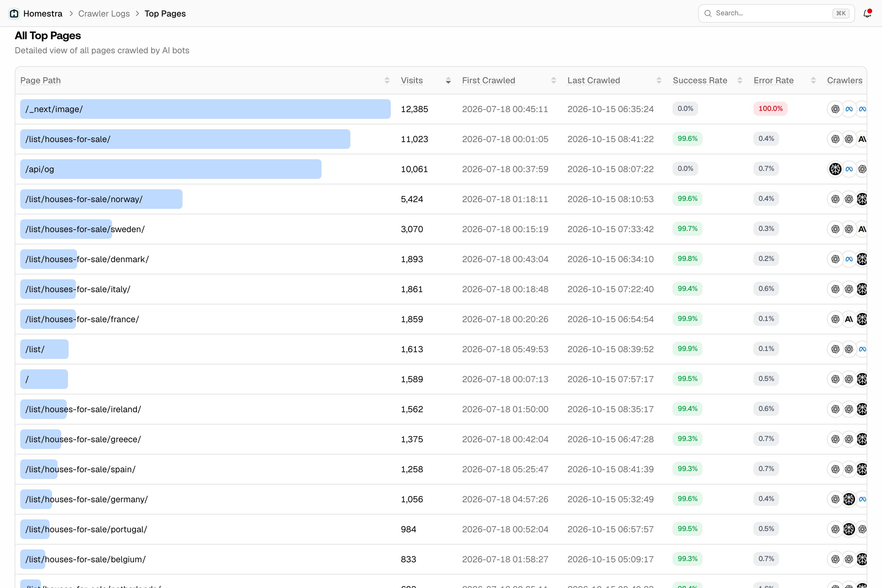Image resolution: width=882 pixels, height=588 pixels.
Task: Click the 12,385 visits value
Action: 414,109
